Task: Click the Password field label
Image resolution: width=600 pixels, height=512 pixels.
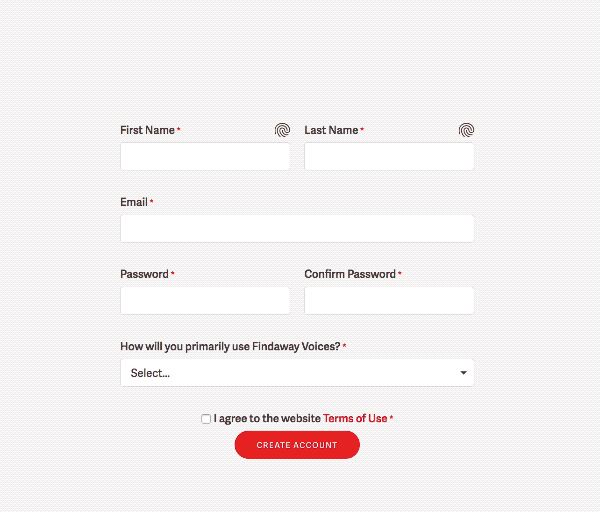Action: coord(144,274)
